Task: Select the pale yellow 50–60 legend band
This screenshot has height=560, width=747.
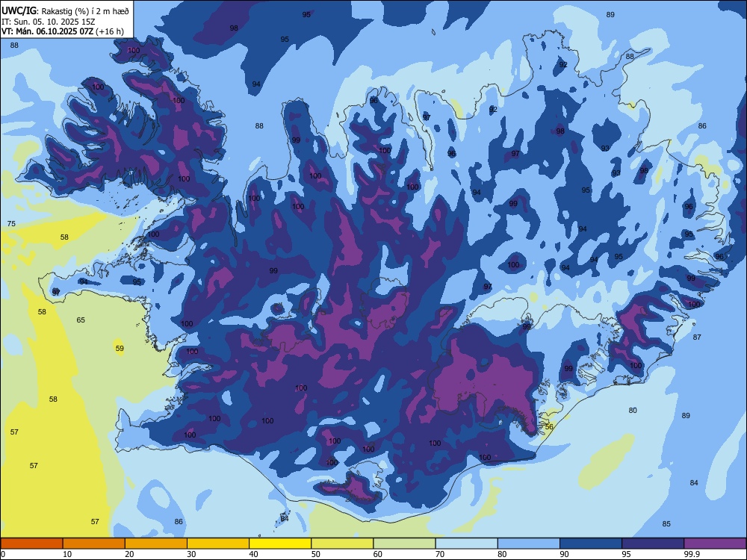Action: coord(342,544)
